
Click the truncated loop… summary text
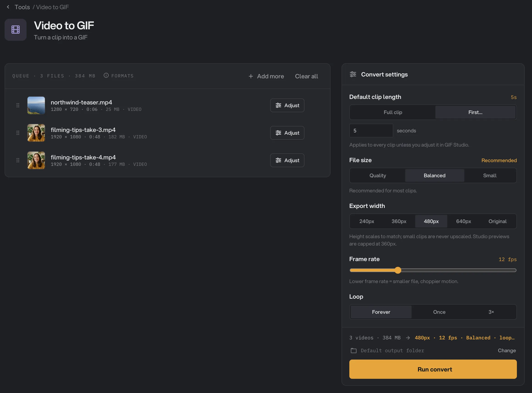(x=507, y=338)
